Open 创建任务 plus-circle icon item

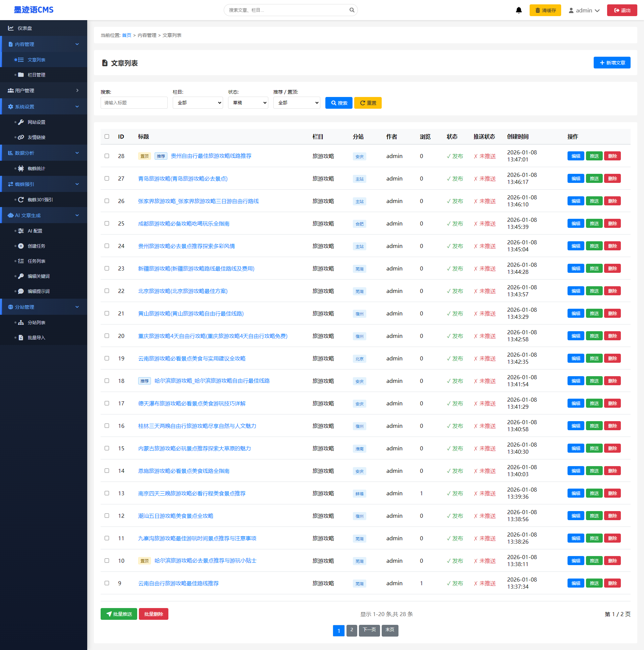tap(21, 246)
